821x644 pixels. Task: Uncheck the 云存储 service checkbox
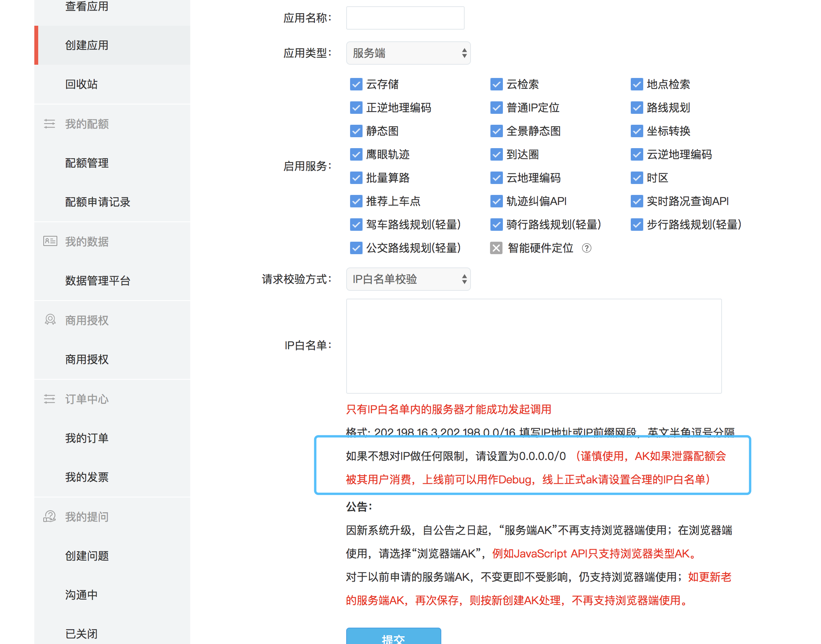(x=356, y=84)
